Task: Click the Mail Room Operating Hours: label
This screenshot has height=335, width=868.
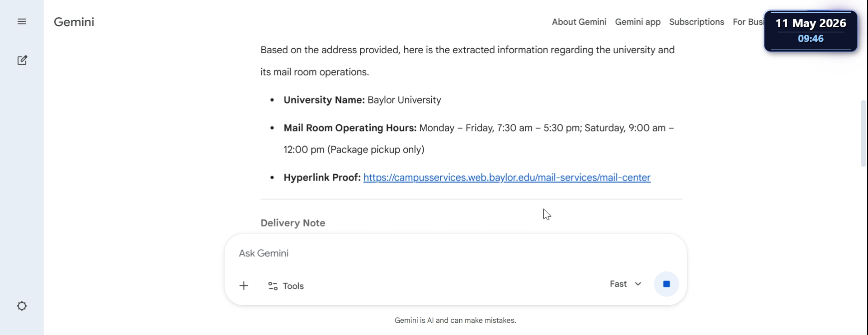Action: (350, 128)
